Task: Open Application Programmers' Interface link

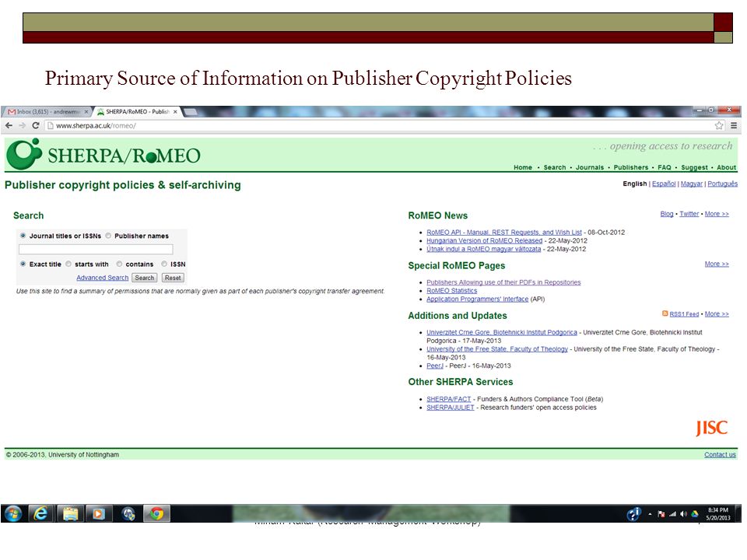Action: click(477, 299)
